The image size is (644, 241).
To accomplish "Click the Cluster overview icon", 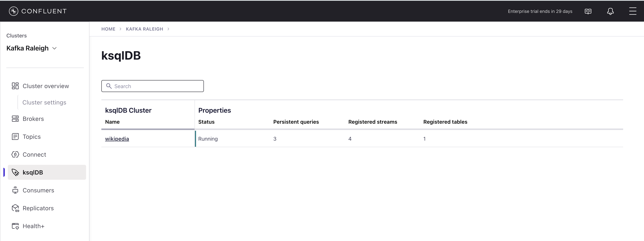I will tap(15, 86).
